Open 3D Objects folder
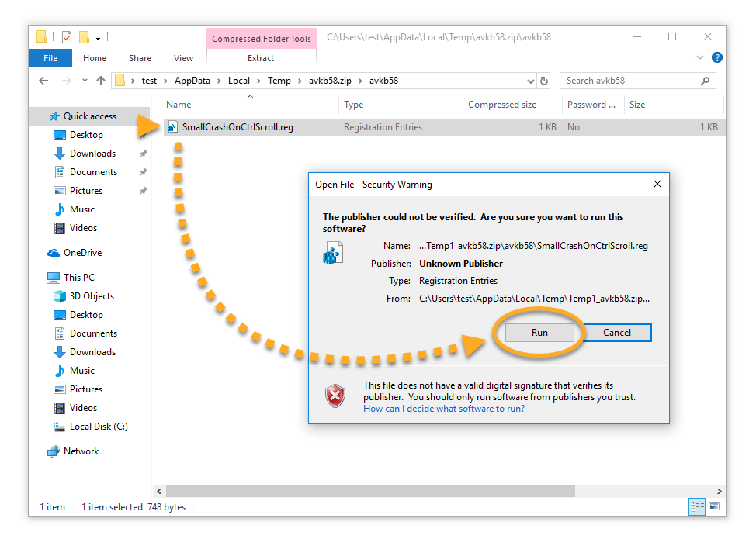Image resolution: width=756 pixels, height=539 pixels. [92, 296]
